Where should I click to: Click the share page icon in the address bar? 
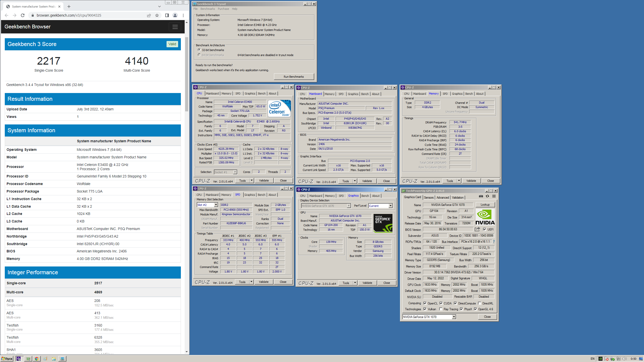[149, 15]
